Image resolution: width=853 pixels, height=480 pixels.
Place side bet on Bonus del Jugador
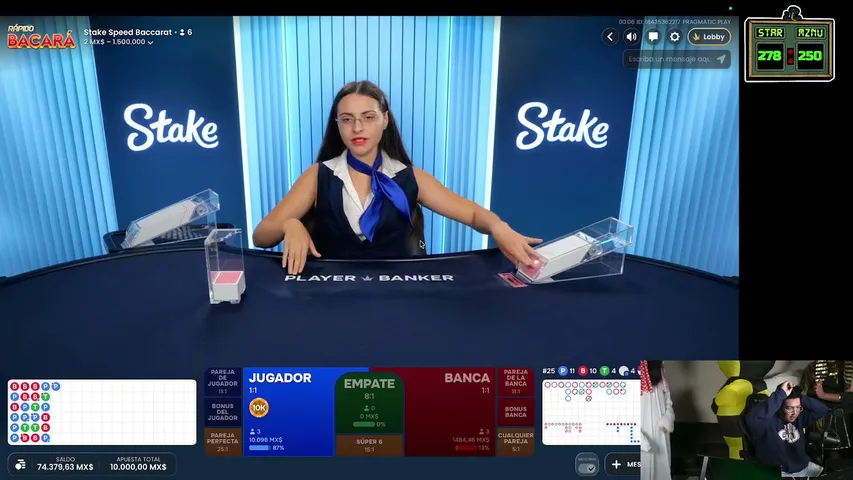click(222, 412)
